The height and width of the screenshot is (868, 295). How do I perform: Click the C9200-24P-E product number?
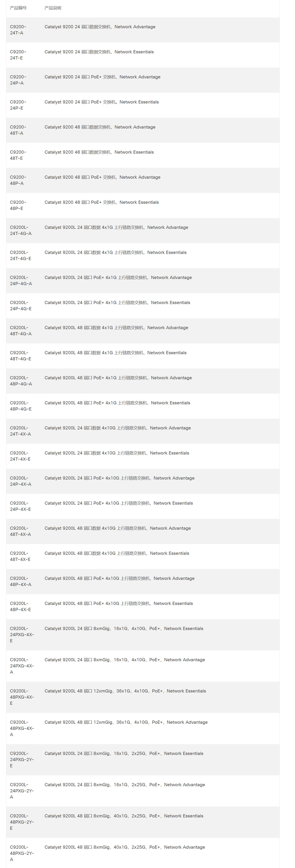[x=18, y=105]
